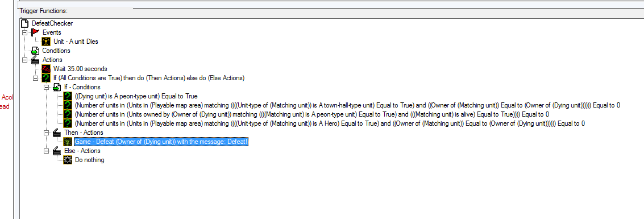Select the 'is A Hero' unit count condition
644x219 pixels.
tap(330, 123)
